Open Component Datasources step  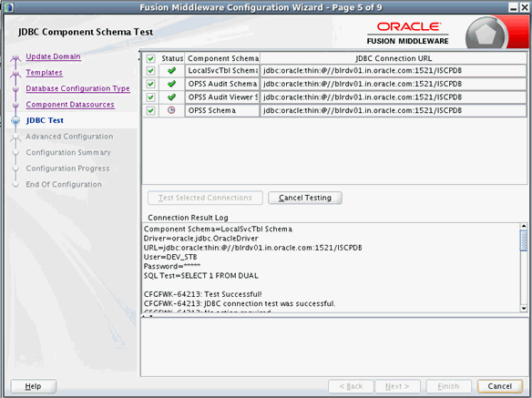point(70,105)
